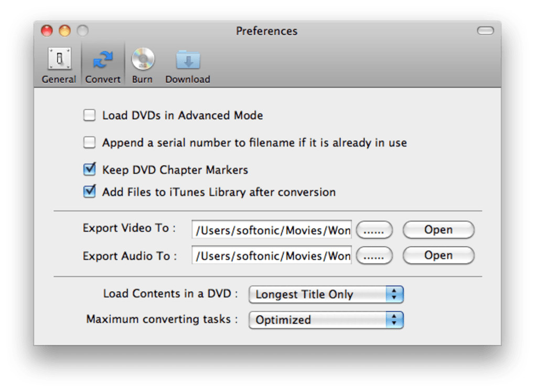Click the Burn tab label

(142, 79)
